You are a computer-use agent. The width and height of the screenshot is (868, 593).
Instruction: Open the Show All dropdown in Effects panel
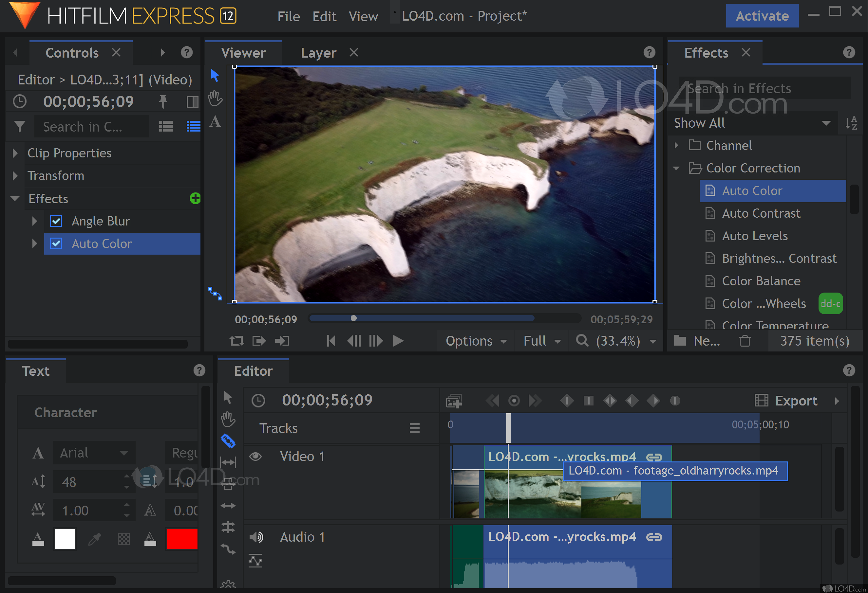pos(826,123)
